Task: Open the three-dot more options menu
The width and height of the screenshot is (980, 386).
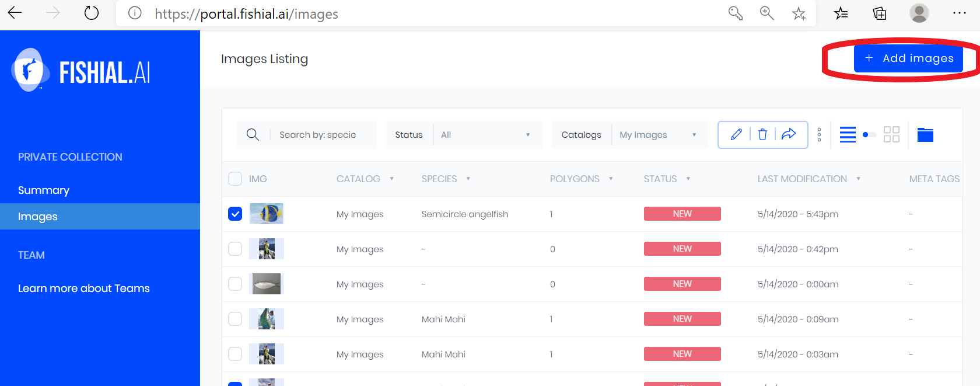Action: (x=819, y=135)
